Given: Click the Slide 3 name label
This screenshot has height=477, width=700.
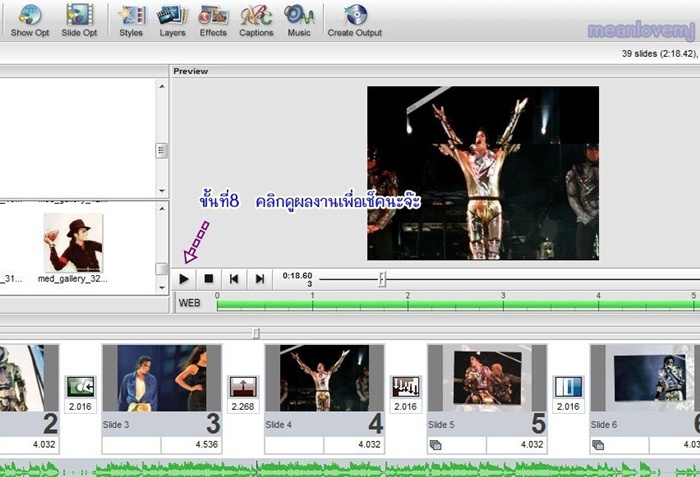Looking at the screenshot, I should (x=116, y=425).
